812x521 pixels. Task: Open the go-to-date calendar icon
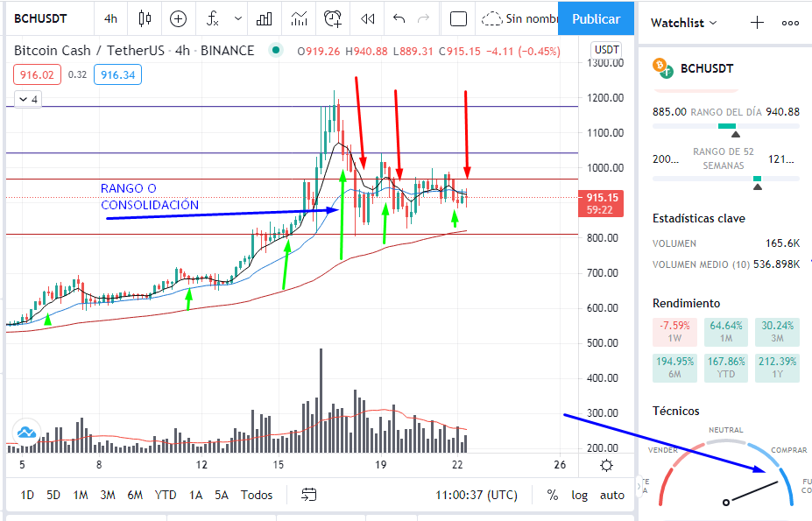(x=308, y=495)
